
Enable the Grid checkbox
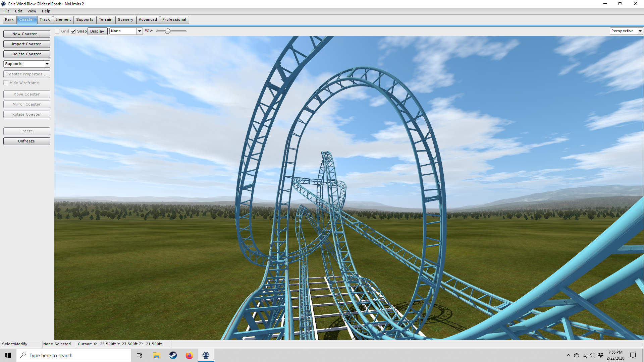click(x=57, y=31)
